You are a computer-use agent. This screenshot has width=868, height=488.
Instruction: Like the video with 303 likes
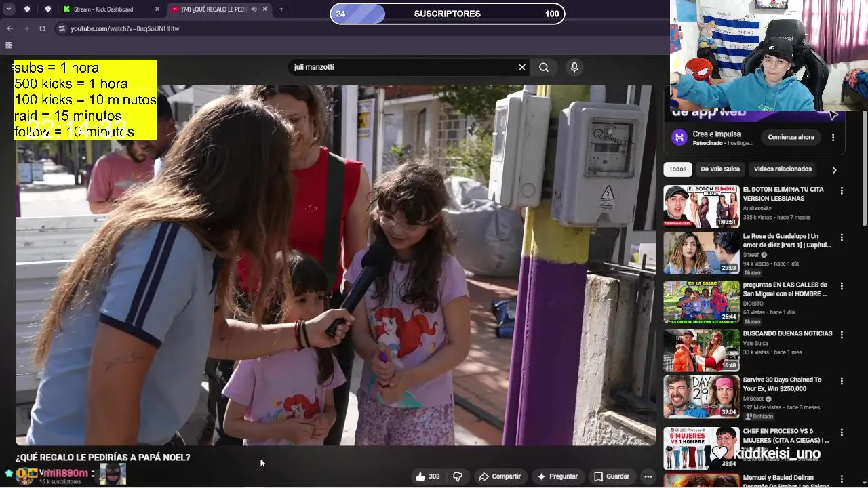click(428, 476)
